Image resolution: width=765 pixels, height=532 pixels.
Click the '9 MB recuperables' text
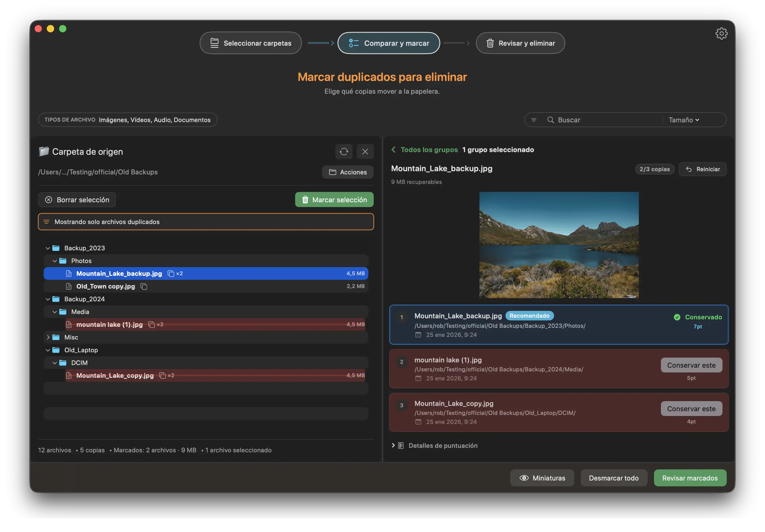tap(416, 182)
